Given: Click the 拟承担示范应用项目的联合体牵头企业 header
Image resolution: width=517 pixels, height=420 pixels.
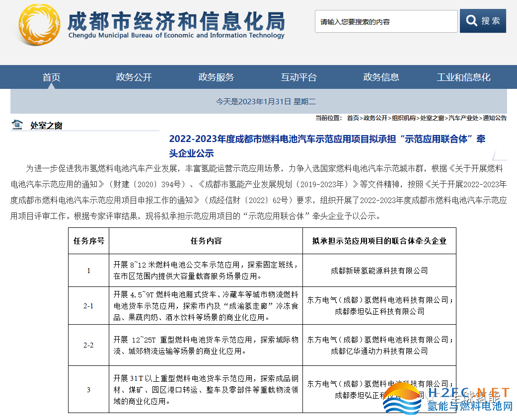Looking at the screenshot, I should click(x=379, y=241).
